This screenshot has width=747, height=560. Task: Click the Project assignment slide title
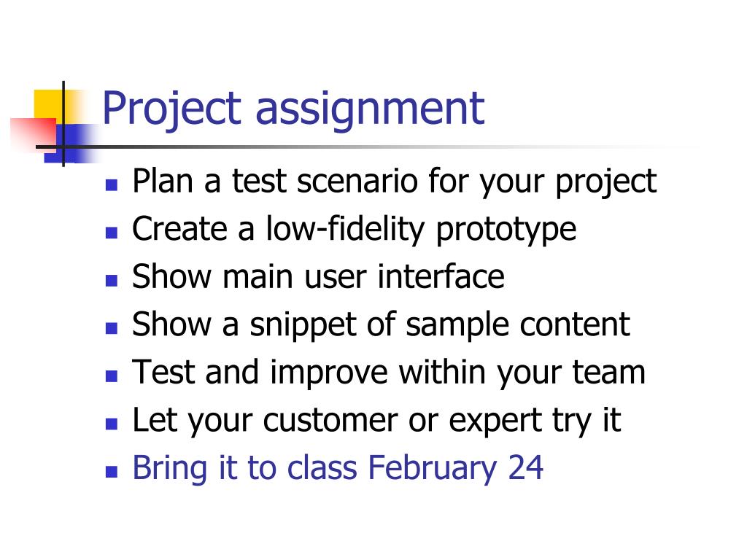293,109
